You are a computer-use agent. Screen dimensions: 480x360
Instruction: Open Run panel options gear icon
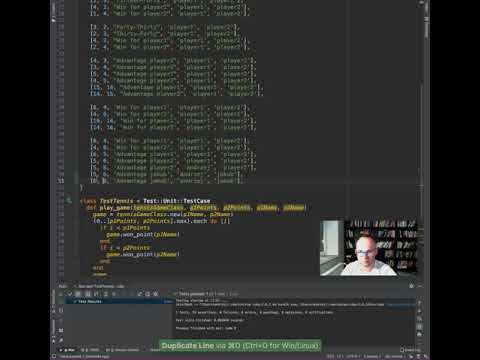[411, 286]
